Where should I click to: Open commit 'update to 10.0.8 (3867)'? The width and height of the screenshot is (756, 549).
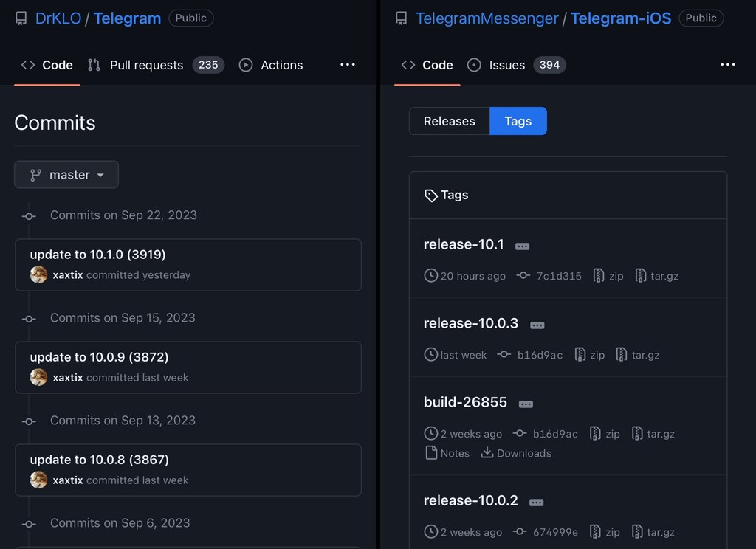[100, 460]
